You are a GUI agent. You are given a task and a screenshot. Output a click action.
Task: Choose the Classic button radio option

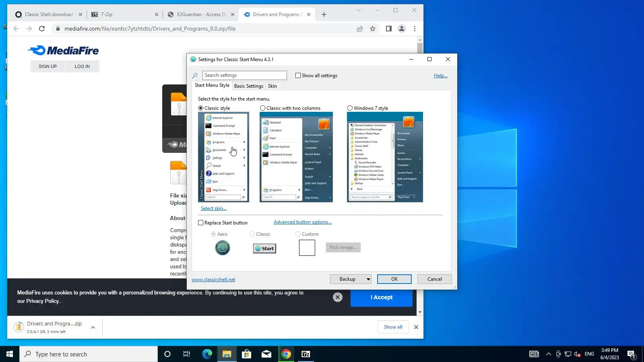point(252,234)
